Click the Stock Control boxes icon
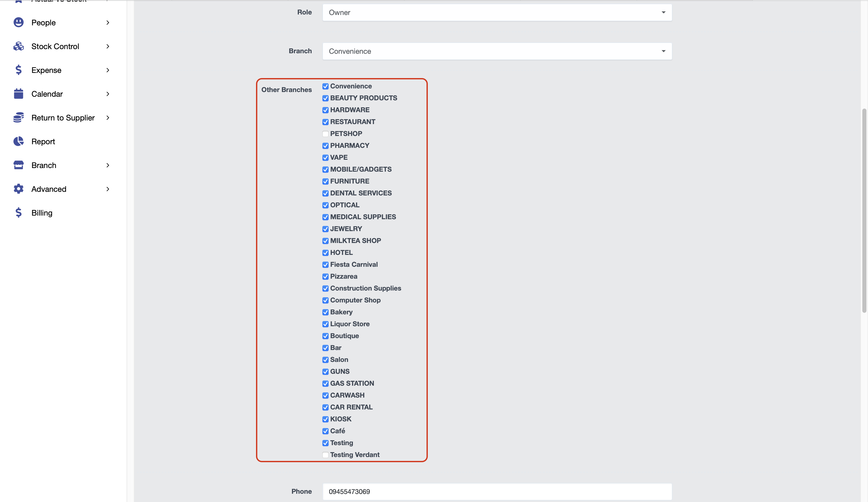The height and width of the screenshot is (502, 868). pos(19,46)
